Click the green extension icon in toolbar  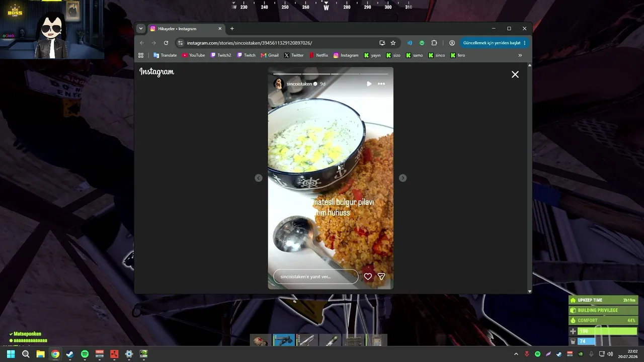[x=422, y=43]
